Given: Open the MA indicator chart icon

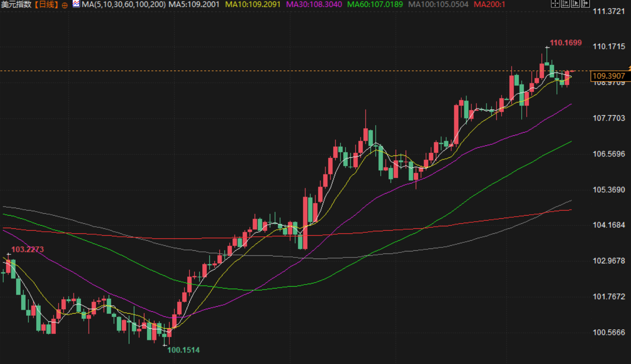Looking at the screenshot, I should [x=75, y=4].
